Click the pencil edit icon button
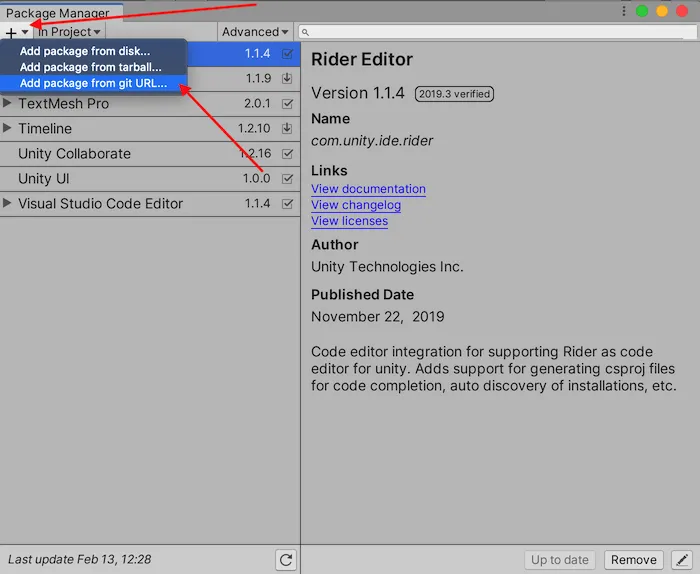Viewport: 700px width, 574px height. click(x=682, y=560)
